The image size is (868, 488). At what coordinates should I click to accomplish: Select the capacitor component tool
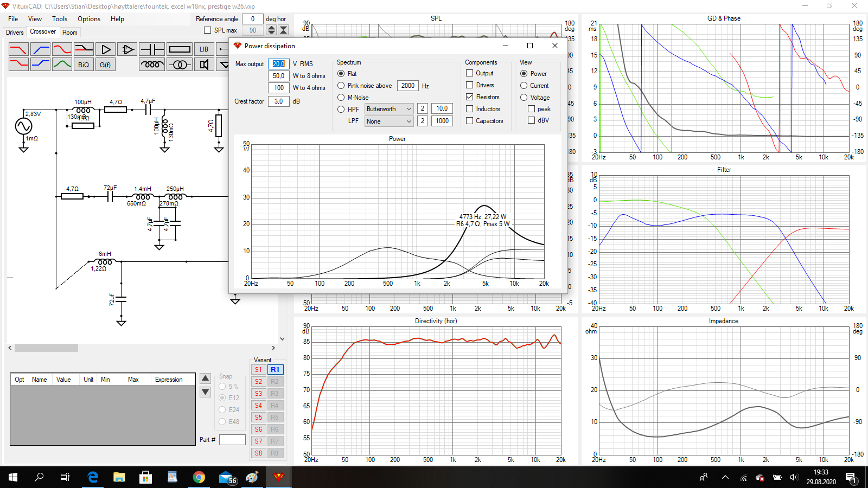coord(152,49)
